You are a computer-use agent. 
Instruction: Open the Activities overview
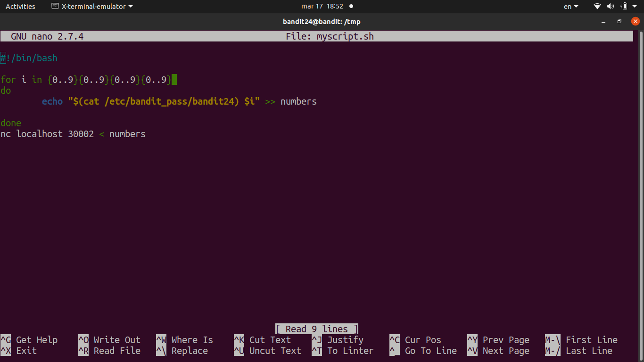click(x=20, y=7)
